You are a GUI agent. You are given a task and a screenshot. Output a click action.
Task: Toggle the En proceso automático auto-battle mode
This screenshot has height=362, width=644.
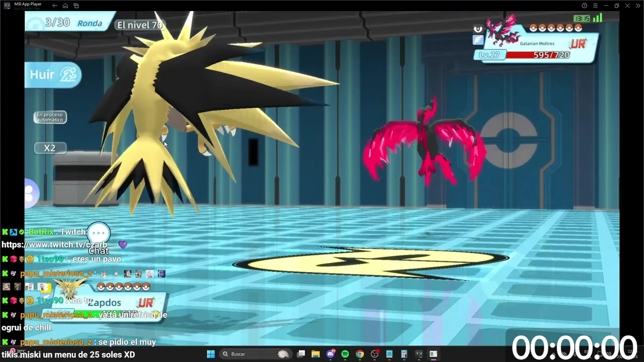[x=50, y=117]
